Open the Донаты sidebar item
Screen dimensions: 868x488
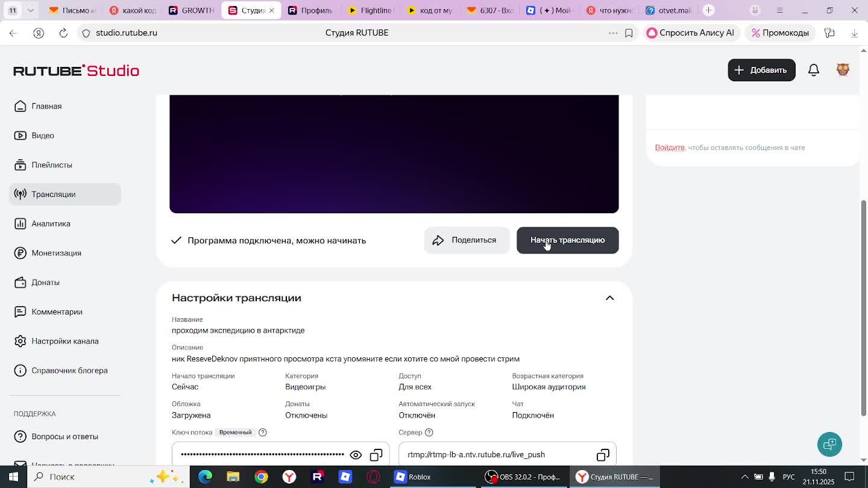tap(65, 283)
